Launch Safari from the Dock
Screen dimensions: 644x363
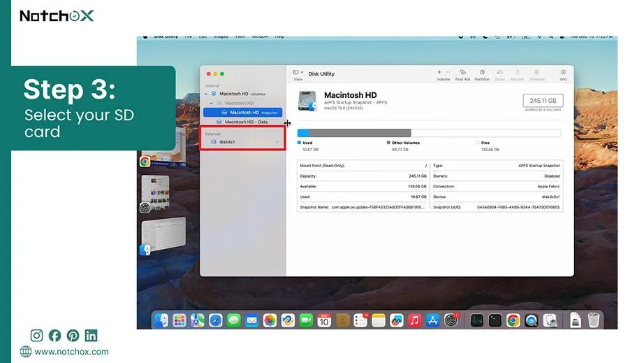click(216, 320)
